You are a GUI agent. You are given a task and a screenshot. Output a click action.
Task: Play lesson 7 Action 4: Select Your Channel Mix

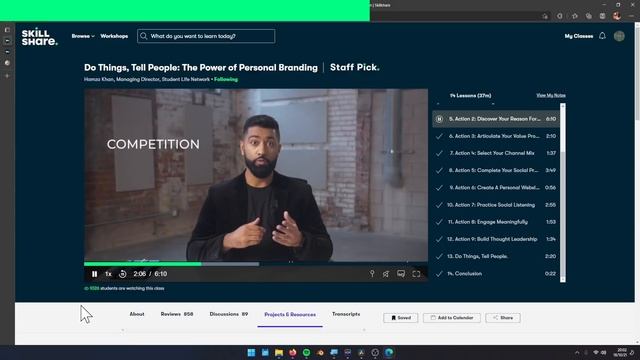[x=496, y=153]
